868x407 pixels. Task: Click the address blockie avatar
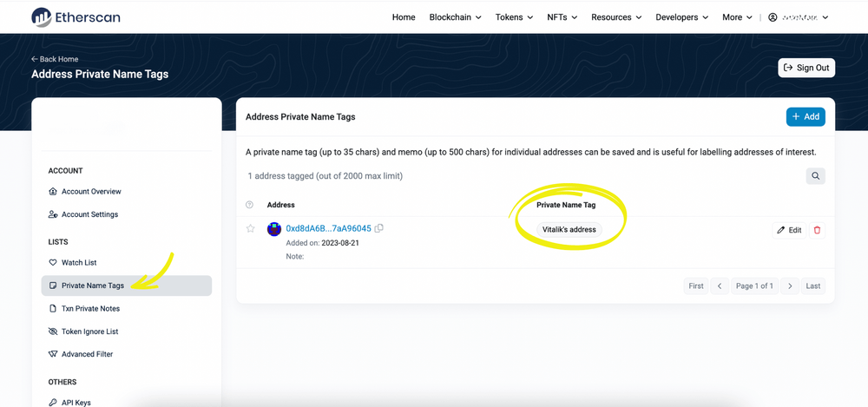pos(274,229)
